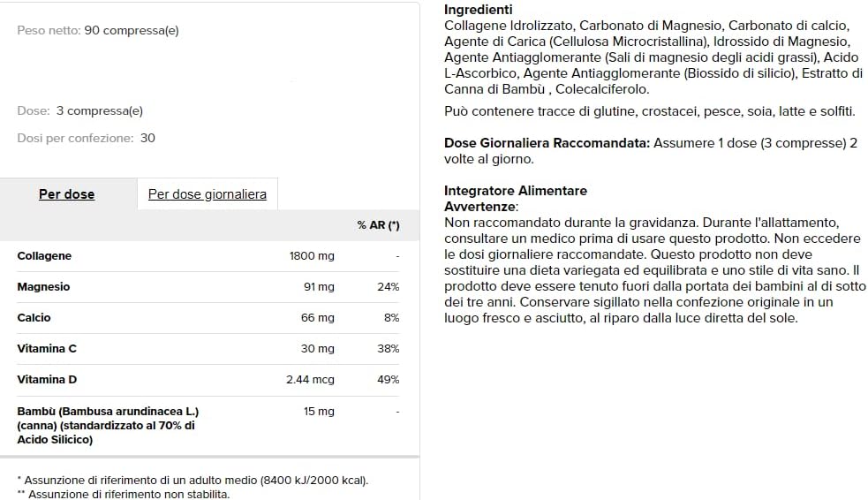Click the Collagene row label
Screen dimensions: 868x500
[x=44, y=256]
